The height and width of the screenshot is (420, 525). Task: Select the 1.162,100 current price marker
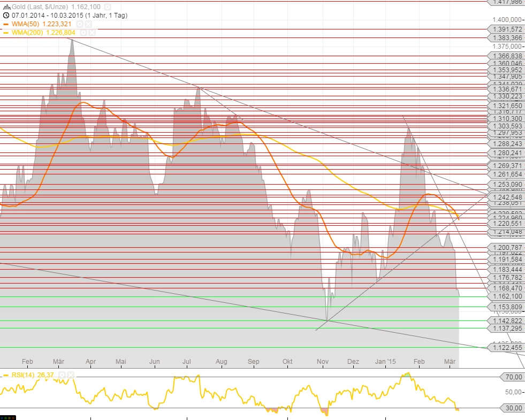point(506,296)
